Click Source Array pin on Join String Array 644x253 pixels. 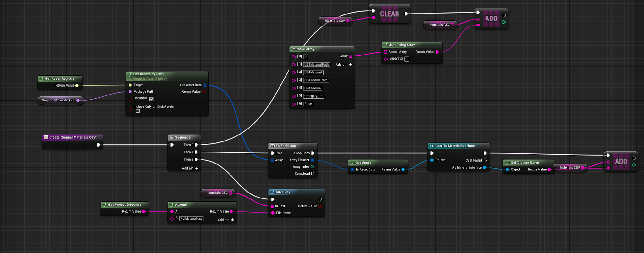[x=386, y=52]
